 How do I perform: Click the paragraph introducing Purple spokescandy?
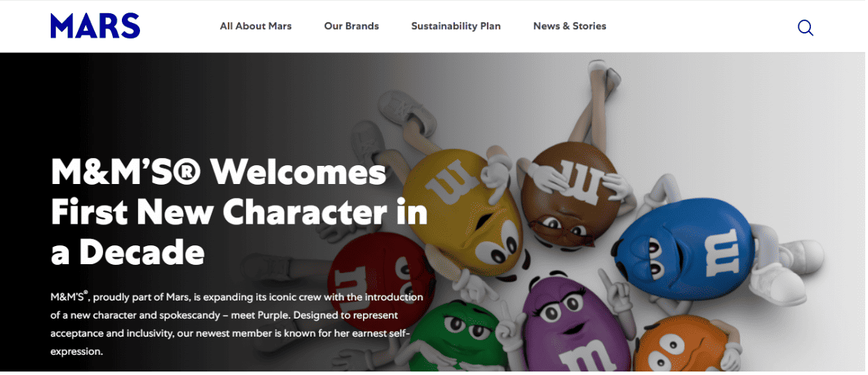(237, 324)
